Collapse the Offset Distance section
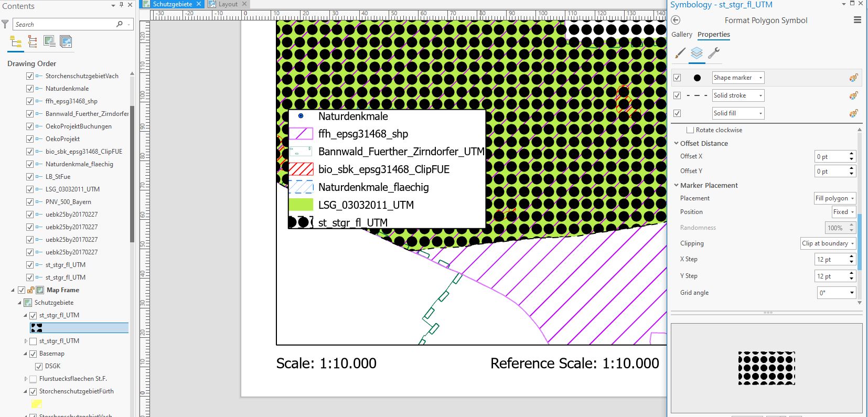Viewport: 868px width, 417px height. tap(676, 143)
